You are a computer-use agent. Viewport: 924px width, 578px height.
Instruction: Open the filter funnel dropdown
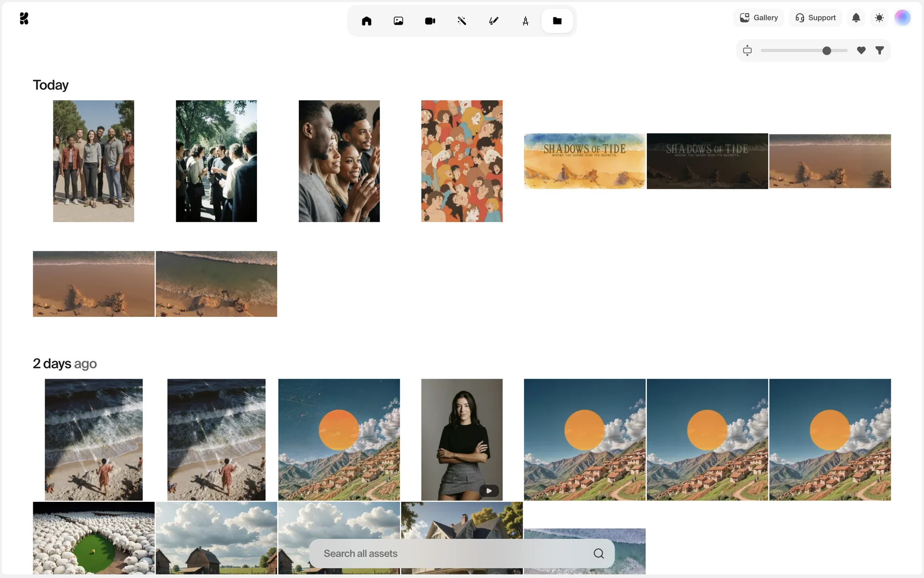point(879,50)
